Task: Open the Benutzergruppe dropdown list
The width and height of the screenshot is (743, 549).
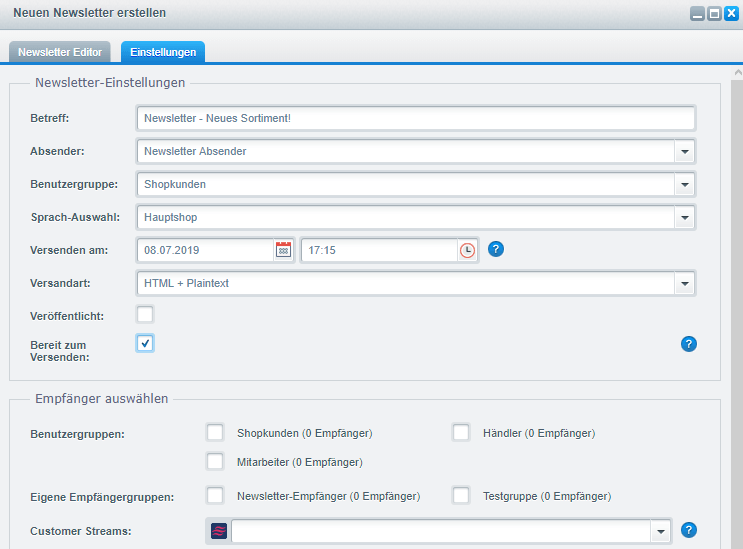Action: [684, 184]
